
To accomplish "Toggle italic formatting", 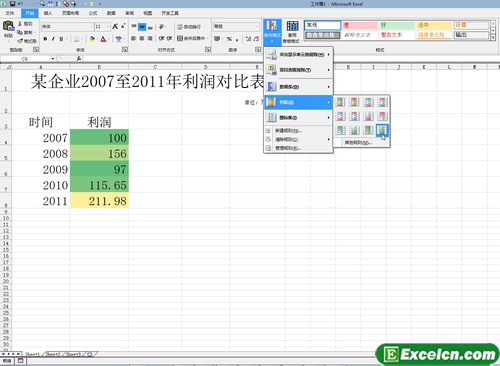I will [x=53, y=39].
